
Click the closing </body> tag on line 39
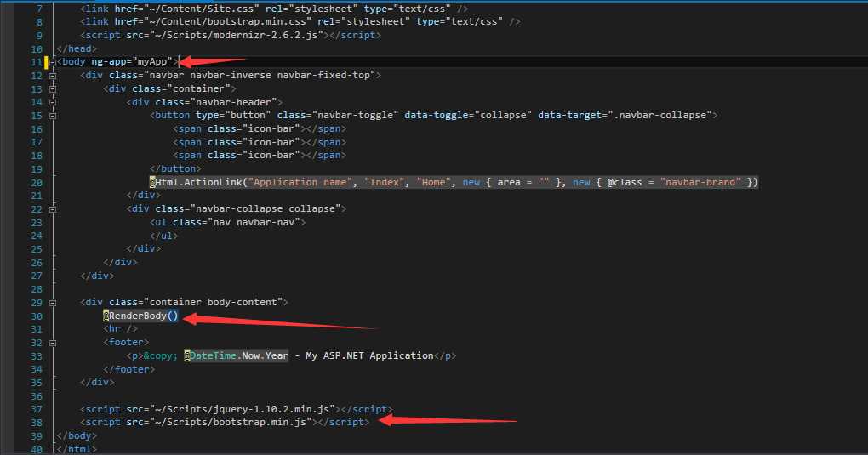(x=77, y=435)
